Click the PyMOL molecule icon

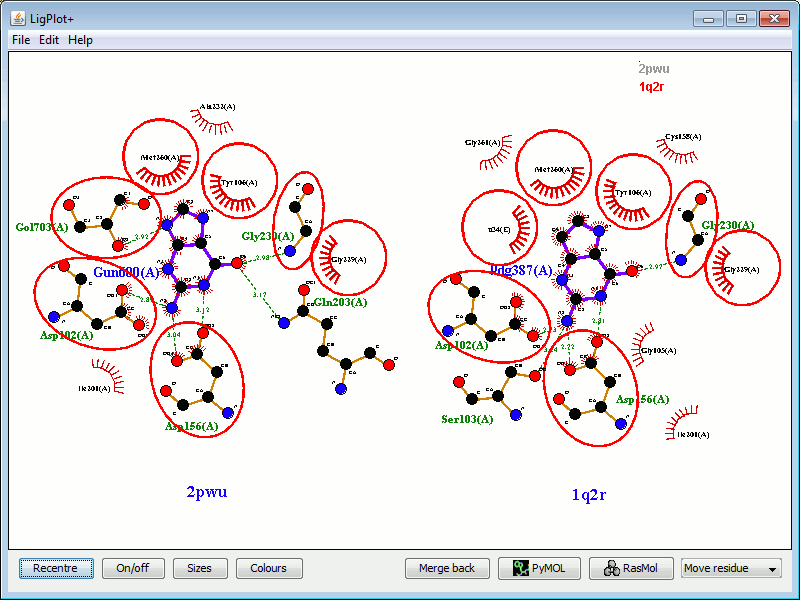click(x=519, y=568)
